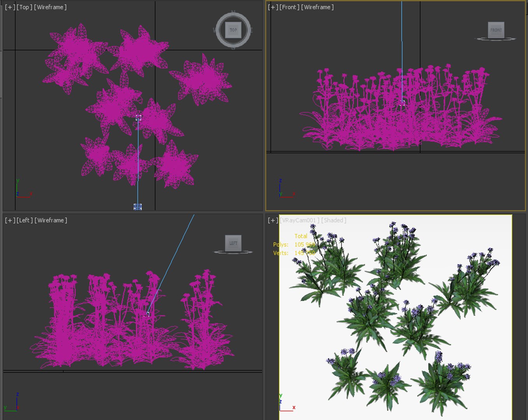Click the FRONT face of the ViewCube

(496, 30)
